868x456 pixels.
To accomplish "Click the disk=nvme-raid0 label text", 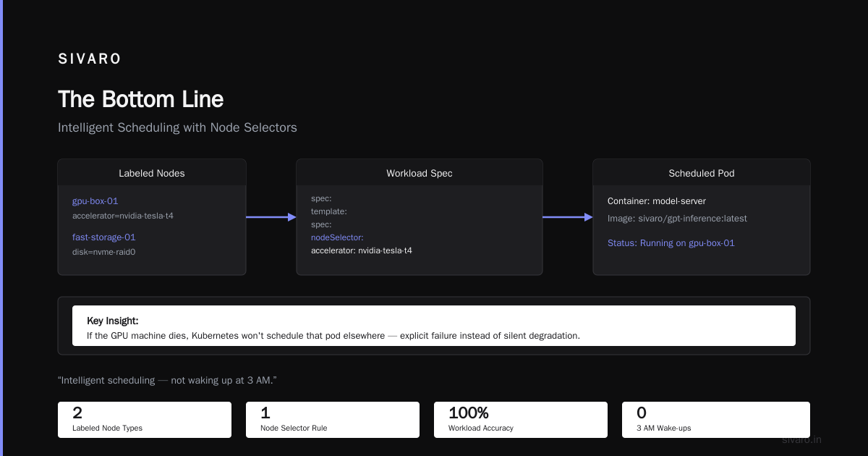I will click(x=104, y=252).
